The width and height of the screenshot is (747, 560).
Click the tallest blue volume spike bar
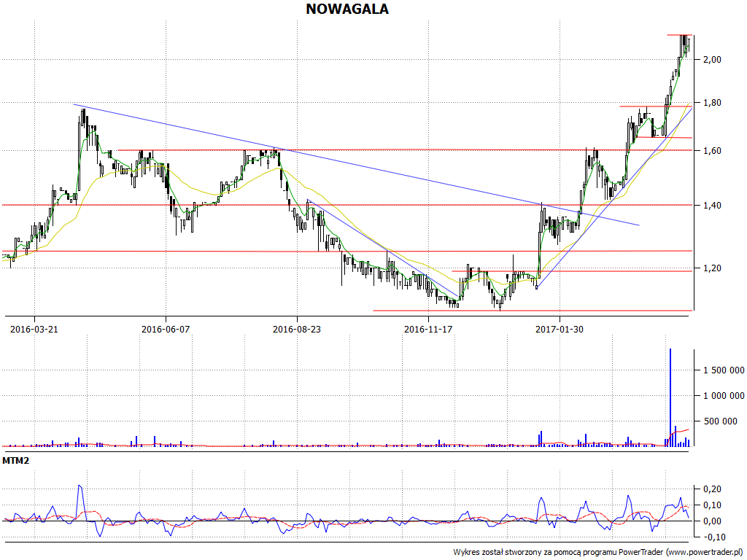click(x=670, y=397)
